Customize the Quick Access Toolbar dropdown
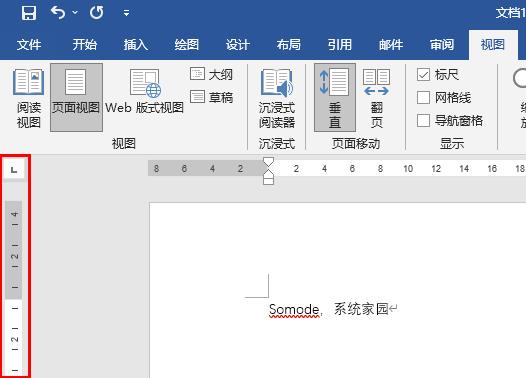 pyautogui.click(x=126, y=13)
